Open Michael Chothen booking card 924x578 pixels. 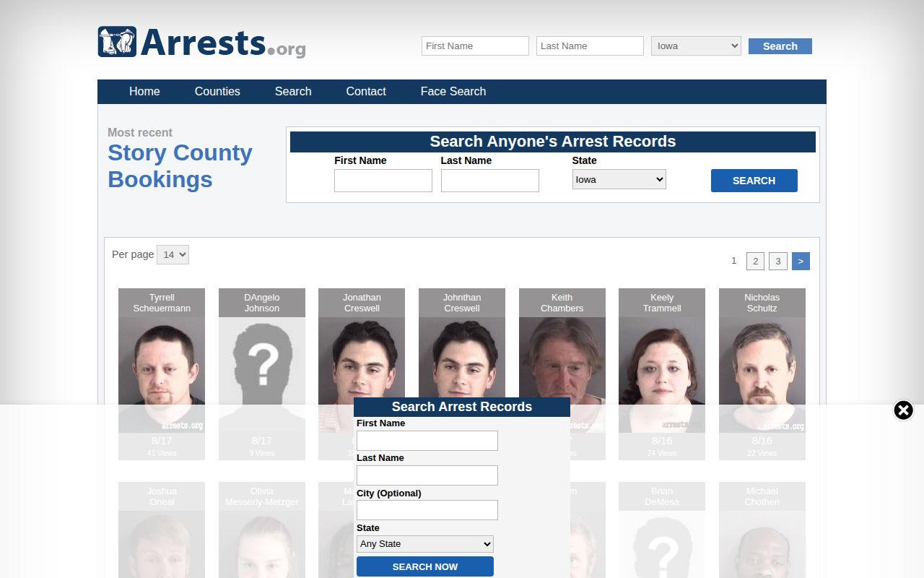pos(762,530)
